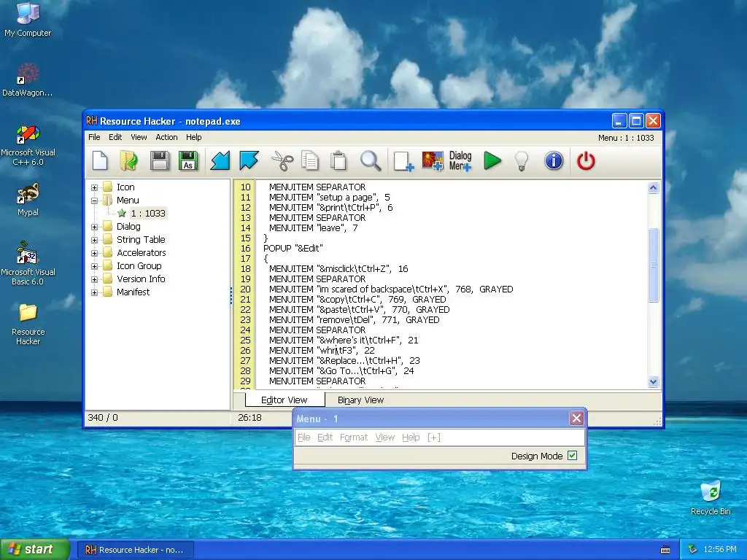The width and height of the screenshot is (747, 560).
Task: Switch to the Binary View tab
Action: 360,400
